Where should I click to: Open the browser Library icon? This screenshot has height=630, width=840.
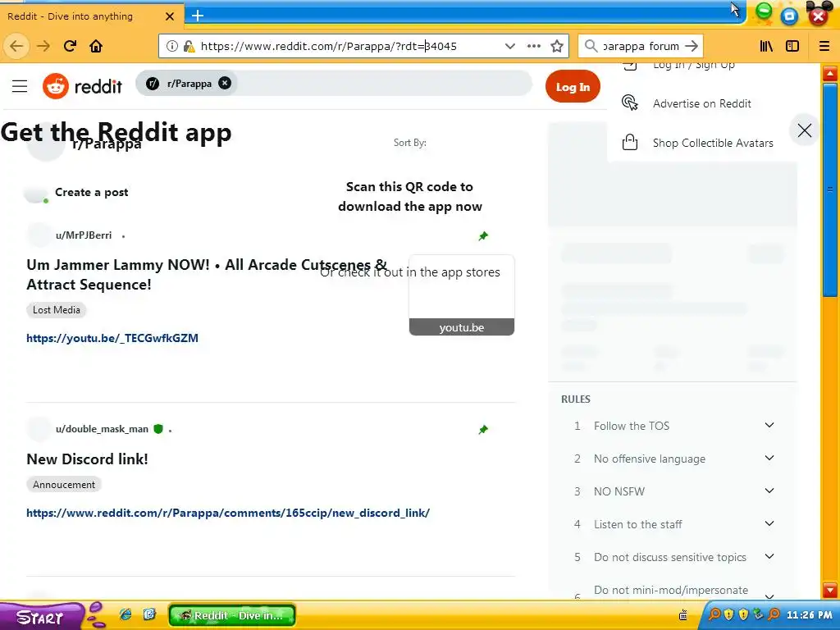(766, 46)
